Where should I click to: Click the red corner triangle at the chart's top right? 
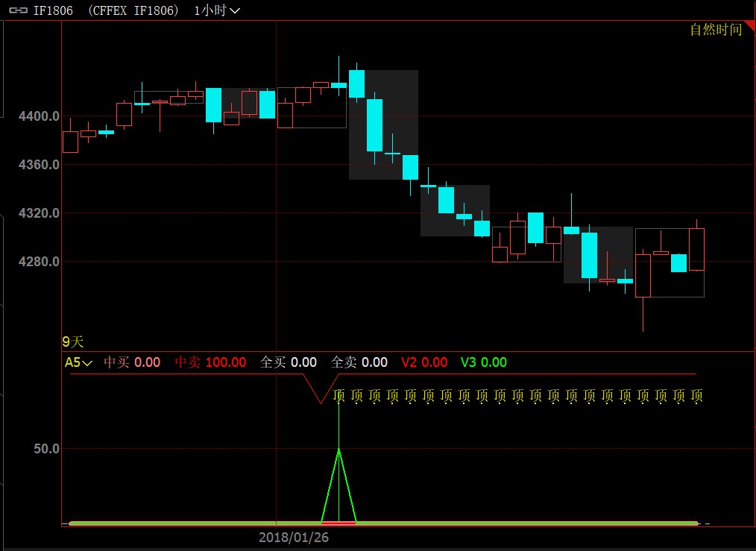(750, 27)
